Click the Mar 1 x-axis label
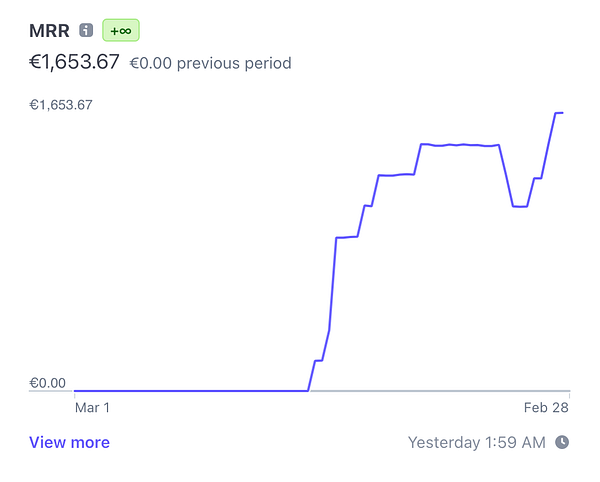 (92, 408)
